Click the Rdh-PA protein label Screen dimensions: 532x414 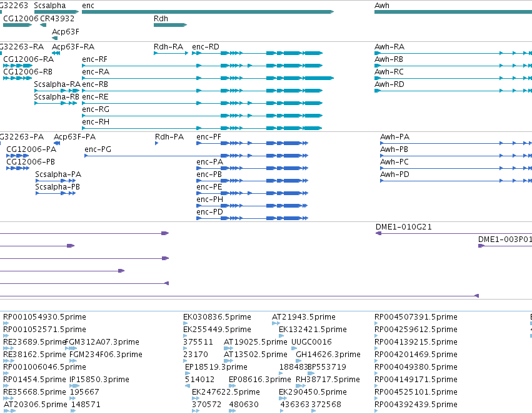(169, 137)
